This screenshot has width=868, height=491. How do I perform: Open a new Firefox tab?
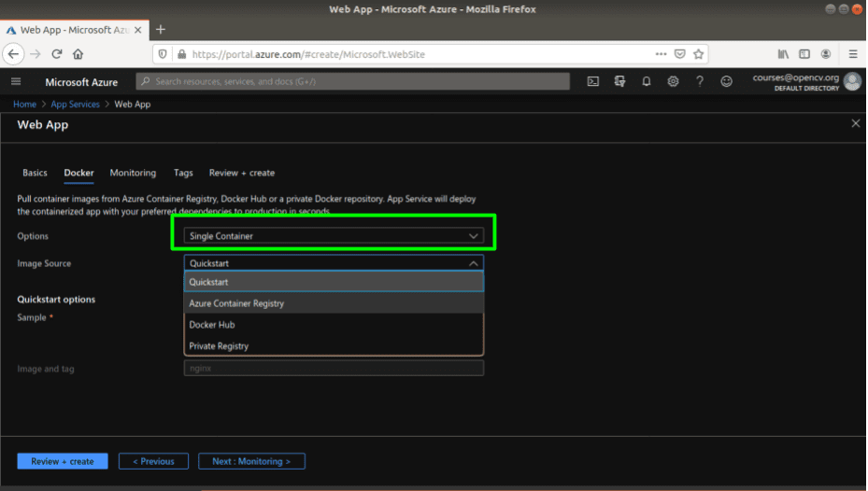tap(161, 30)
